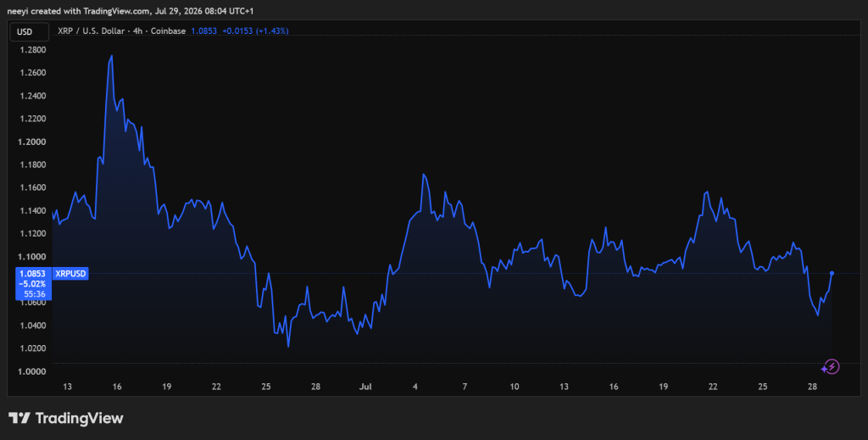Click the 1.0000 price axis label
Image resolution: width=868 pixels, height=440 pixels.
click(33, 371)
